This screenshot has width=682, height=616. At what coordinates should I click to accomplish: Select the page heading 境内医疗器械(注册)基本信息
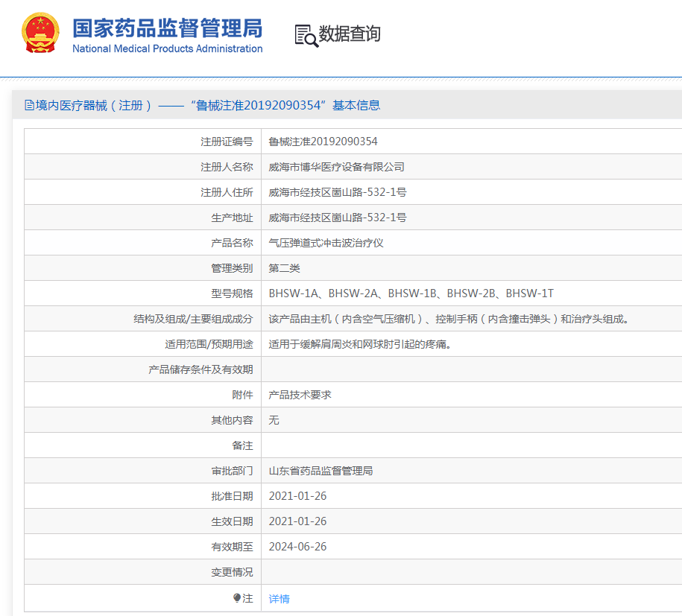(202, 105)
